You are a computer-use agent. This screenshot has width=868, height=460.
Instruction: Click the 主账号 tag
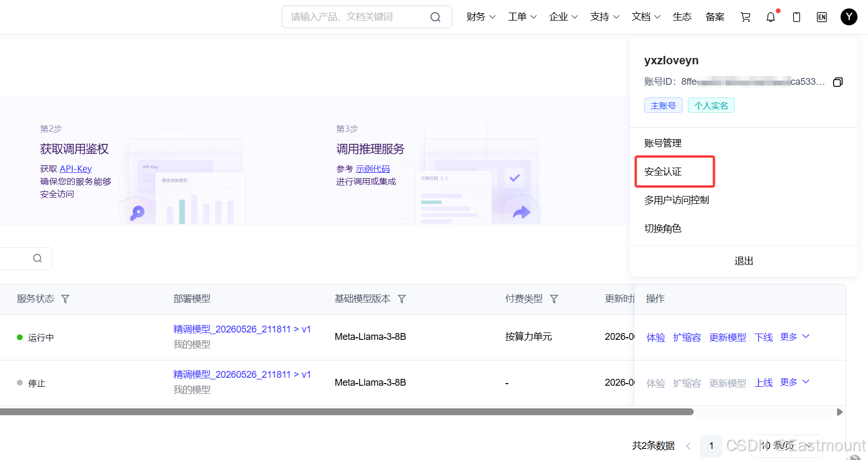click(663, 105)
